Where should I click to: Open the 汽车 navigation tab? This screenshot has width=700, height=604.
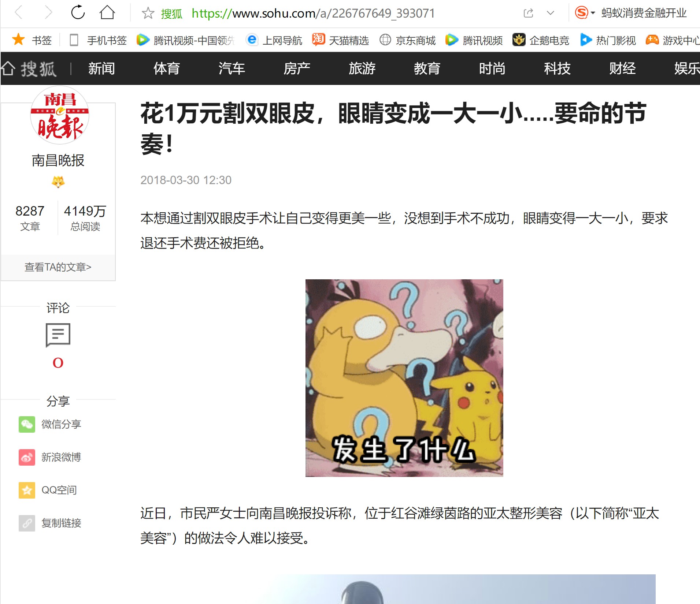(x=232, y=68)
